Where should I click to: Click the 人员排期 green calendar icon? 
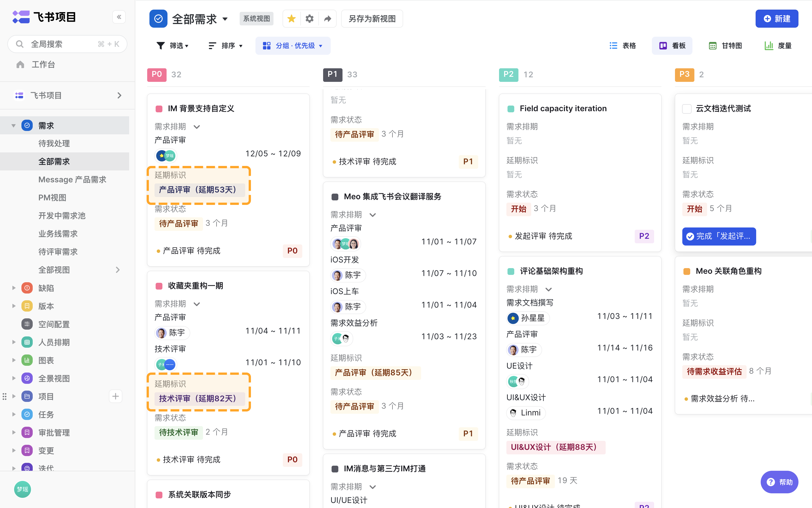[27, 342]
